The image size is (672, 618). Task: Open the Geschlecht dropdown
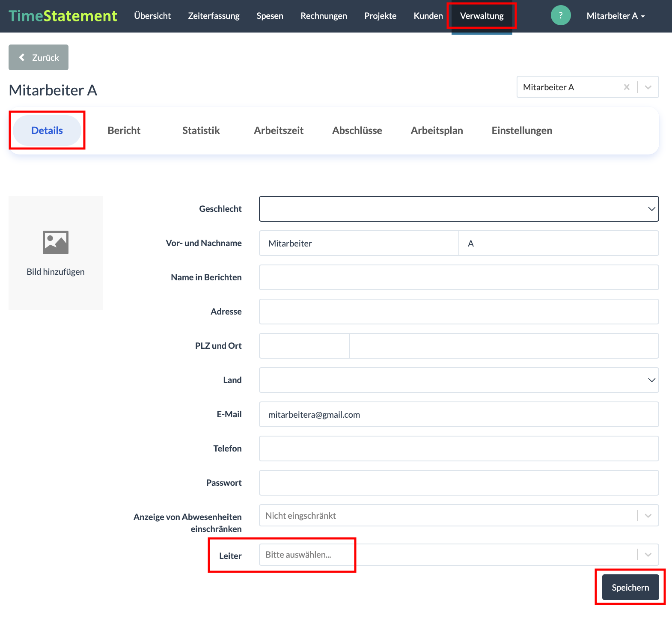pos(459,209)
